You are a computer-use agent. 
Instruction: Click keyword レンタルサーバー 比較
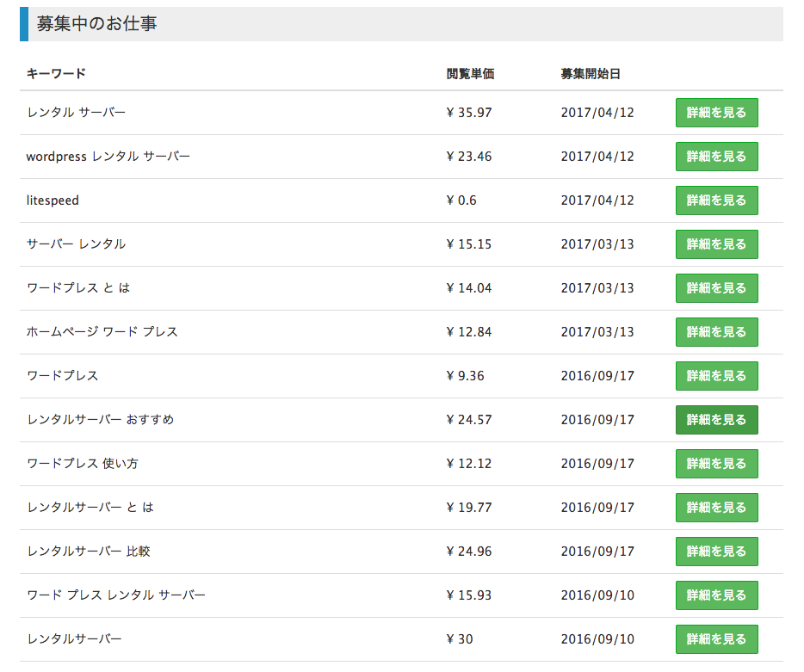pos(88,552)
